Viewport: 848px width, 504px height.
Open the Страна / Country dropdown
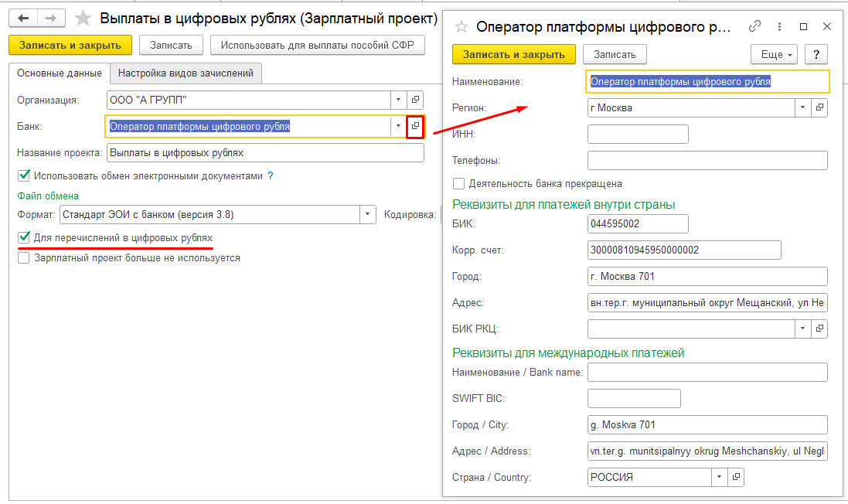tap(719, 477)
